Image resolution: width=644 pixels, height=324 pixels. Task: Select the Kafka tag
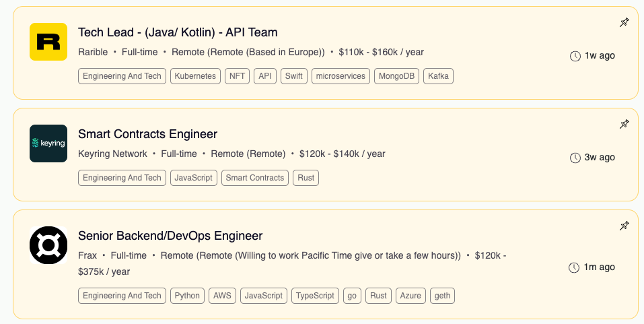coord(438,76)
